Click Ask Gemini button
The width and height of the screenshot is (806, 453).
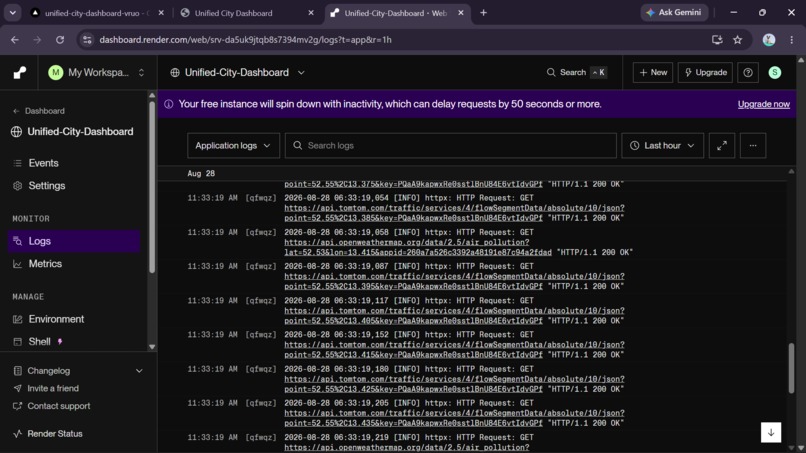click(674, 12)
